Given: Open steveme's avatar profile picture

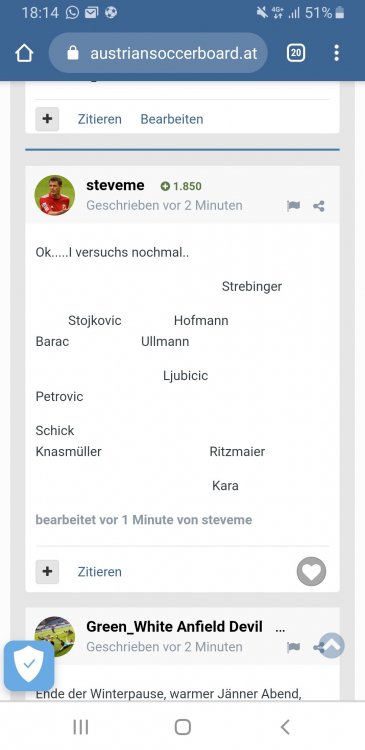Looking at the screenshot, I should (x=55, y=195).
